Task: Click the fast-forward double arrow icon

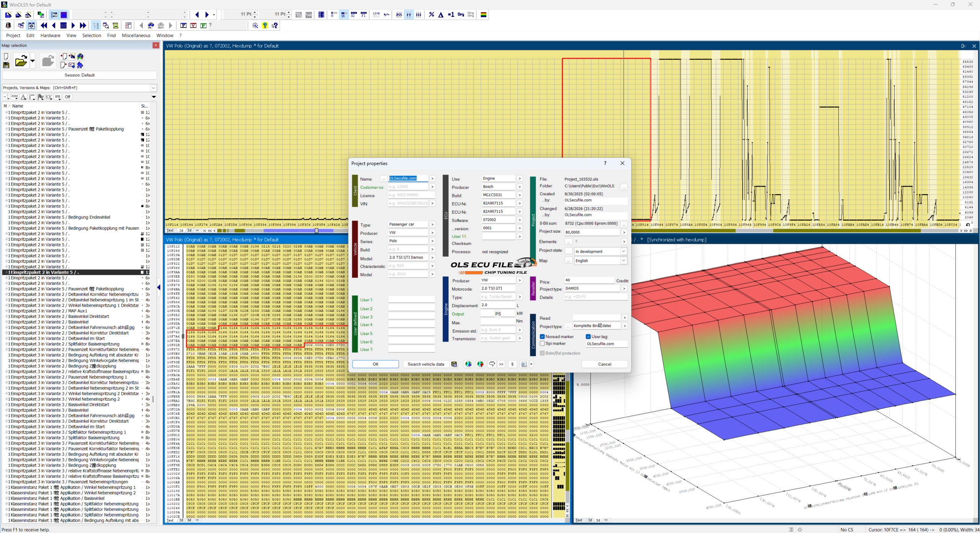Action: tap(83, 25)
